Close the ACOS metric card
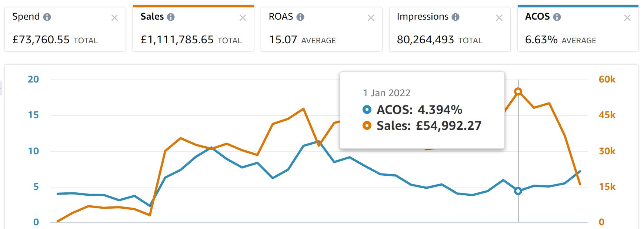Image resolution: width=644 pixels, height=229 pixels. 627,18
